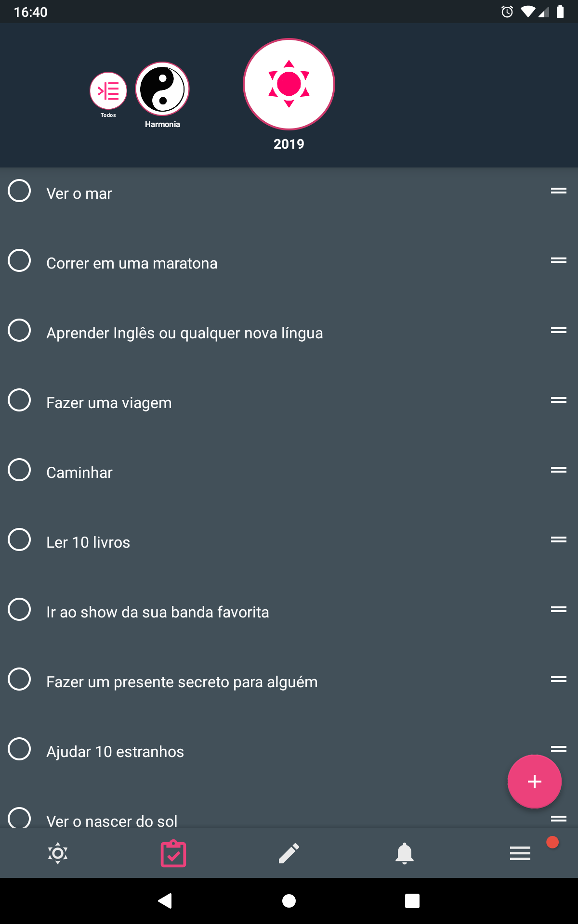Viewport: 578px width, 924px height.
Task: Tick the "Caminhar" circle checkbox
Action: (19, 470)
